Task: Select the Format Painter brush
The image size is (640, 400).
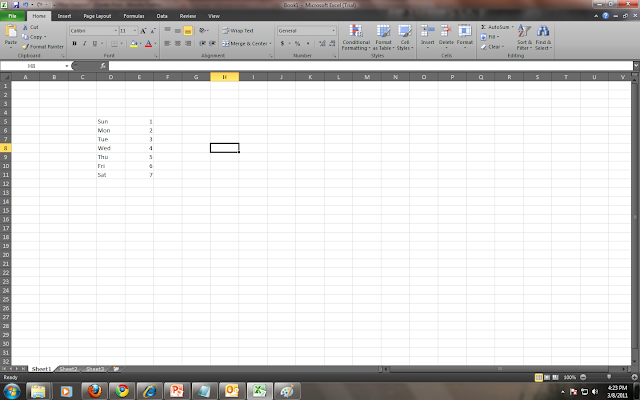Action: click(x=43, y=47)
